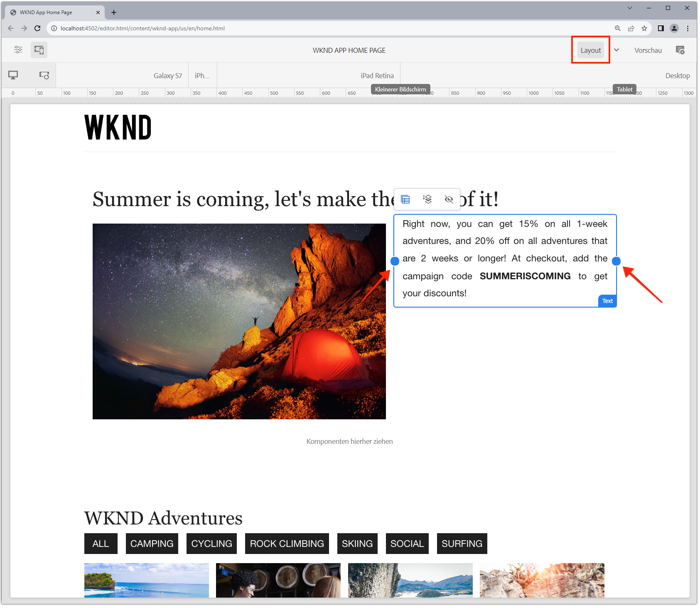Select the iPh... device breakpoint
Image resolution: width=700 pixels, height=608 pixels.
tap(202, 76)
